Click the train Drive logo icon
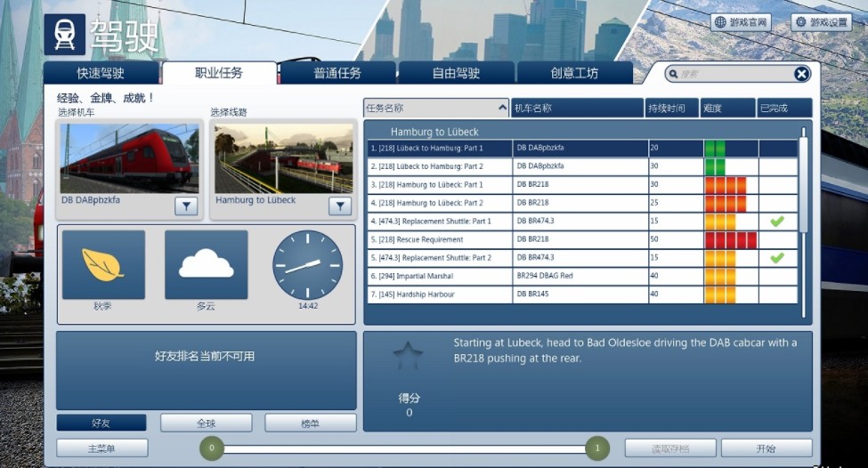 [x=64, y=35]
